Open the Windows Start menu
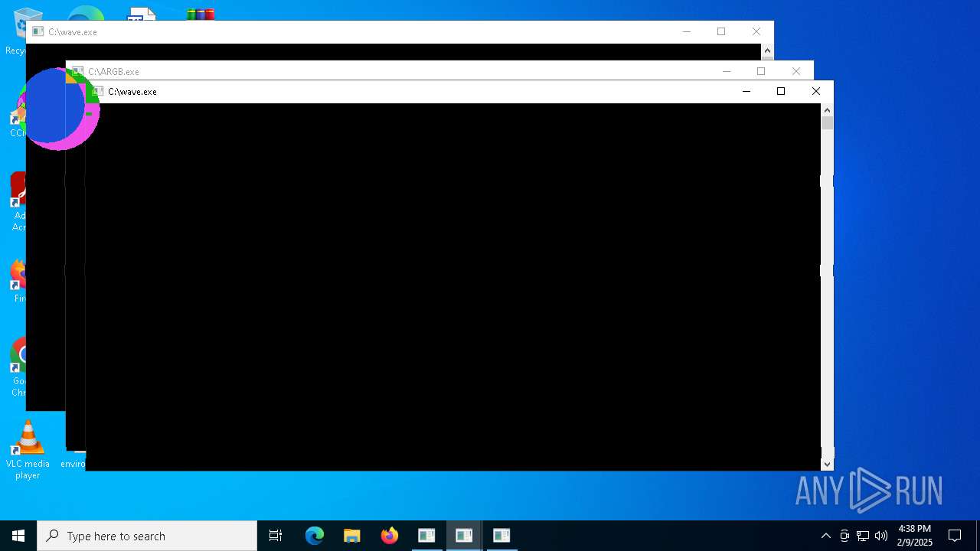 tap(18, 536)
